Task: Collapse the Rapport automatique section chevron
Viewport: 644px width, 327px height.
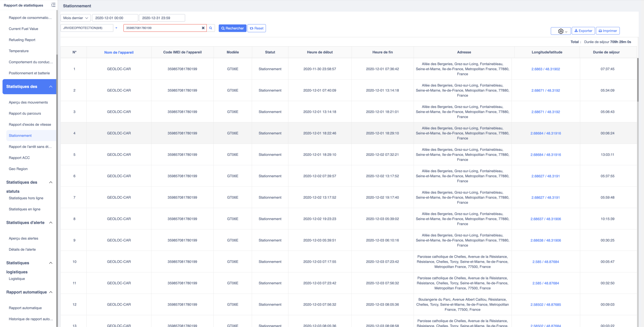Action: pos(51,292)
